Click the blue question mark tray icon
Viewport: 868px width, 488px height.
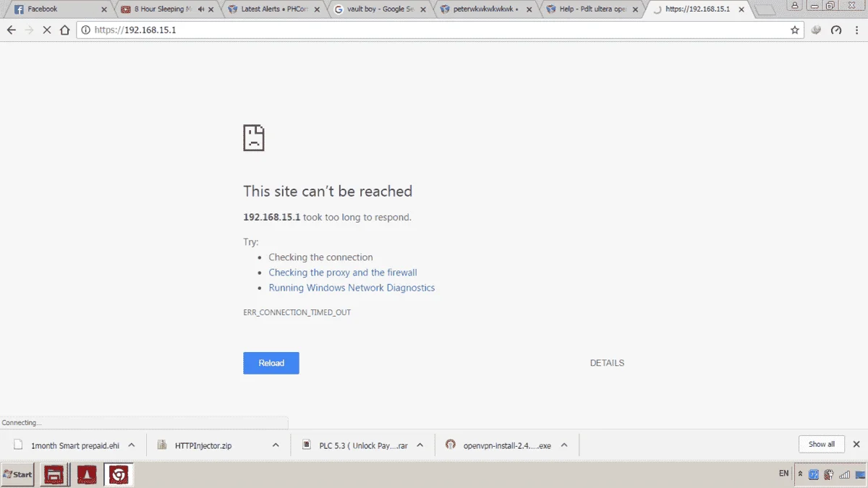point(814,474)
